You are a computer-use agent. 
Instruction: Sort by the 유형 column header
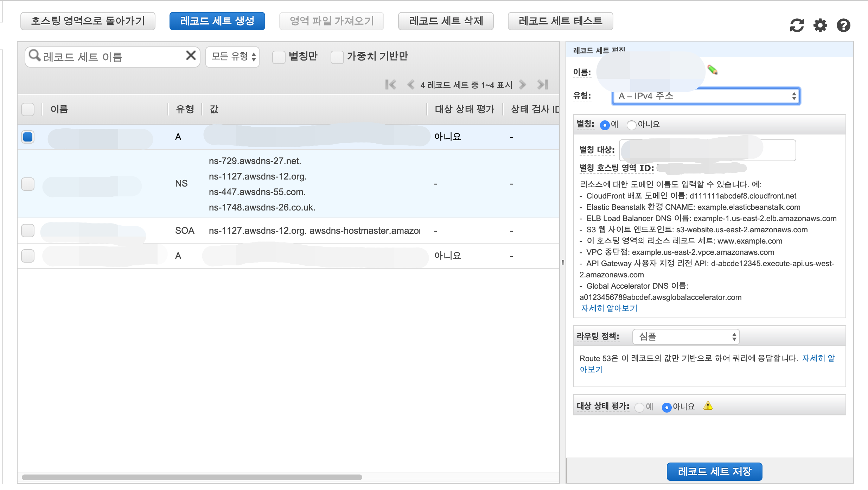[185, 109]
